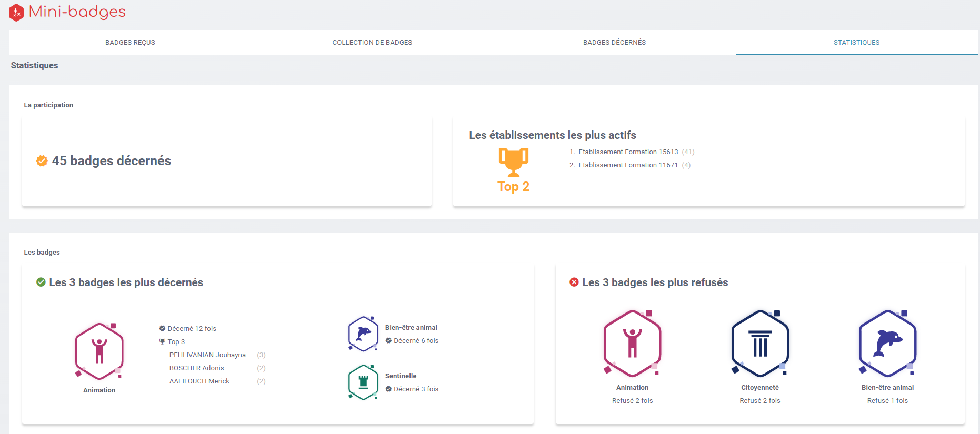Screen dimensions: 980x434
Task: Click the Animation badge in most awarded
Action: click(99, 351)
